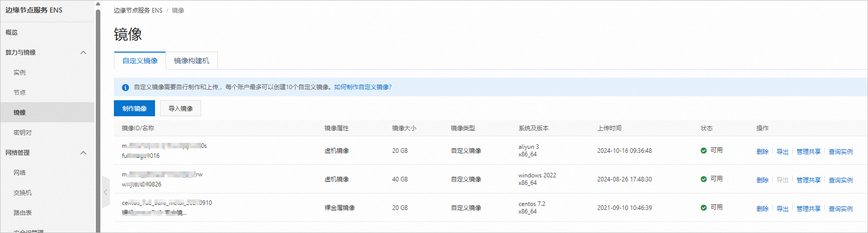Click the green status icon for centos 7.2 row
868x233 pixels.
point(704,207)
